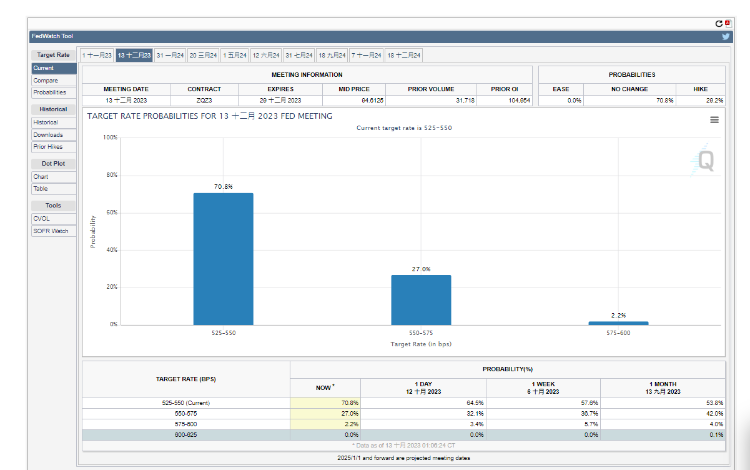Click the red flag icon at top right
750x470 pixels.
[727, 22]
